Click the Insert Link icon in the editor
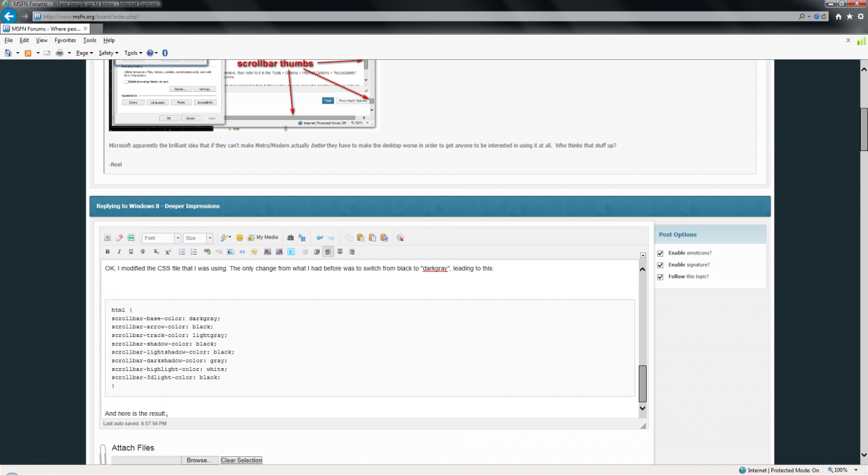This screenshot has height=475, width=868. click(x=208, y=252)
